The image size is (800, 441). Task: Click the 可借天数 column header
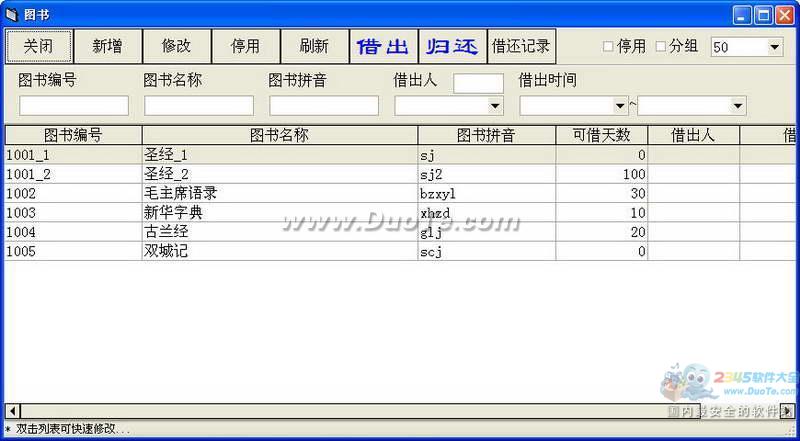tap(602, 135)
